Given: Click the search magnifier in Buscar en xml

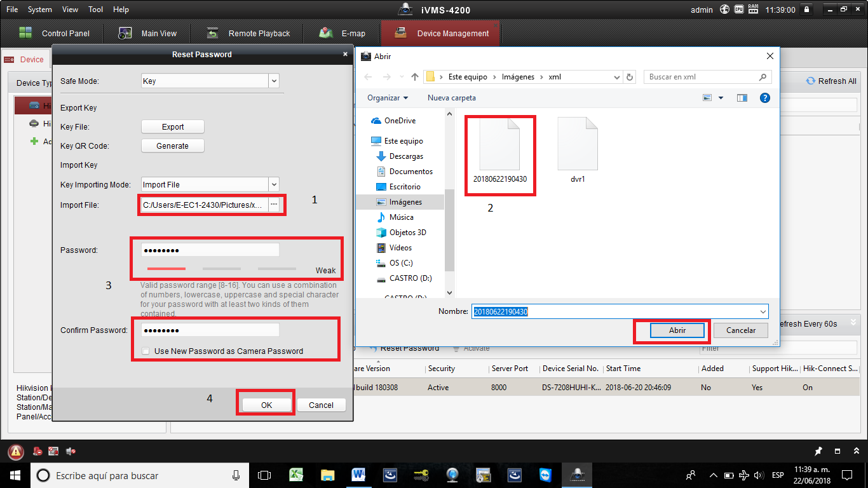Looking at the screenshot, I should tap(763, 77).
